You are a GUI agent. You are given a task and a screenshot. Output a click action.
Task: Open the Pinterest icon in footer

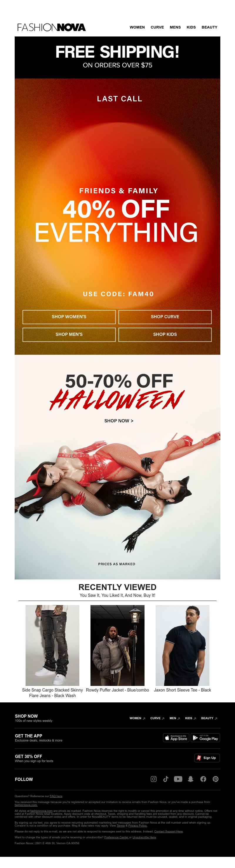216,779
